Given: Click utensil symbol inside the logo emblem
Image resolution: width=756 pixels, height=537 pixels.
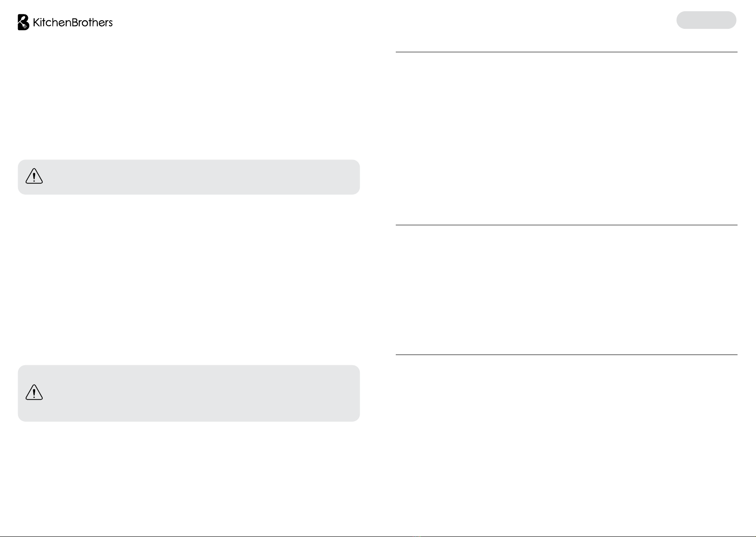Looking at the screenshot, I should (24, 26).
